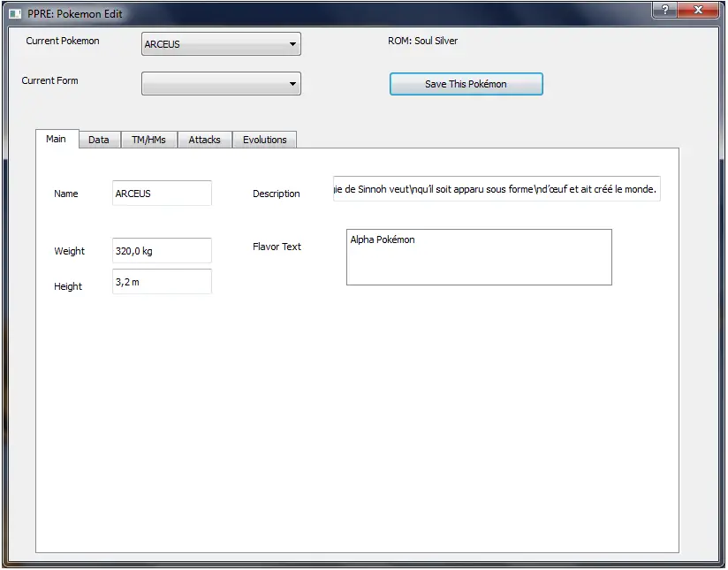Viewport: 728px width, 570px height.
Task: Open the Data tab
Action: point(99,140)
